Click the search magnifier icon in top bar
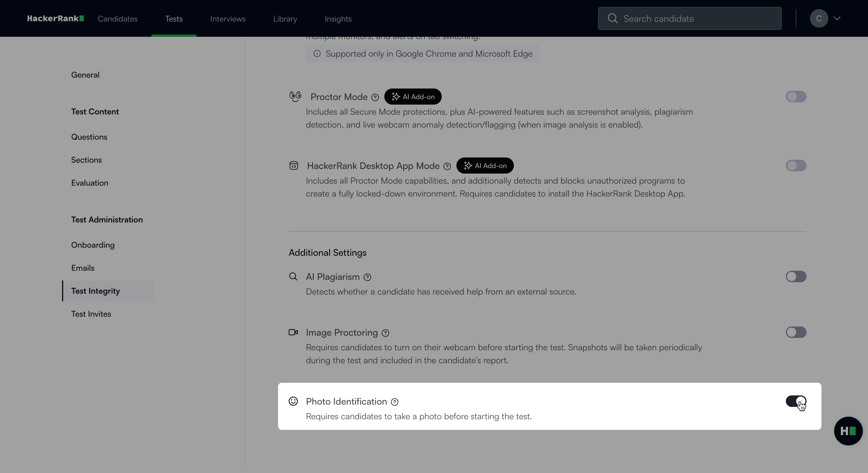This screenshot has width=868, height=473. [x=613, y=19]
